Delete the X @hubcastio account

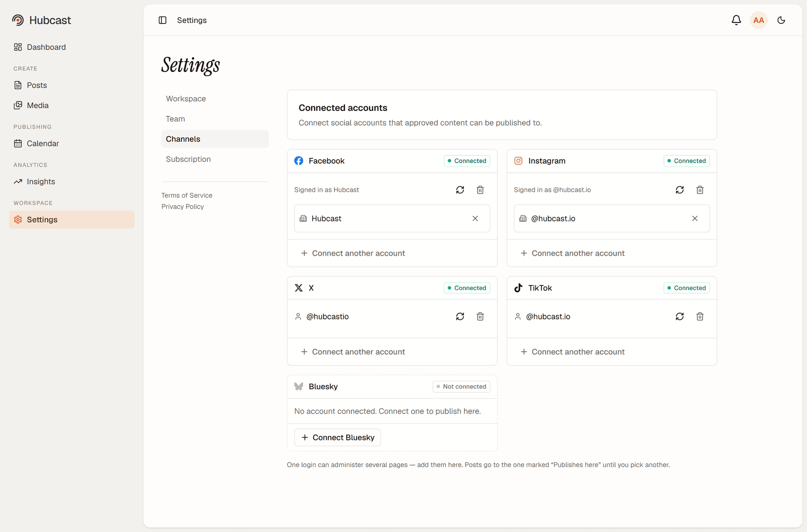480,317
